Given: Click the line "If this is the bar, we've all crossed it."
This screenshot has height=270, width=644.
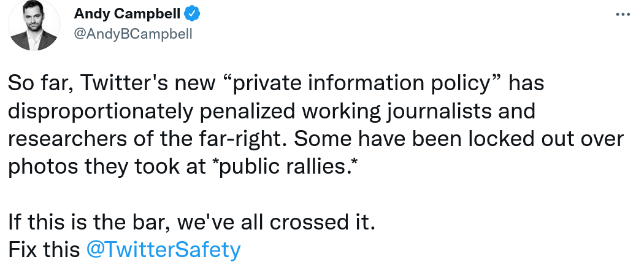Looking at the screenshot, I should tap(191, 222).
